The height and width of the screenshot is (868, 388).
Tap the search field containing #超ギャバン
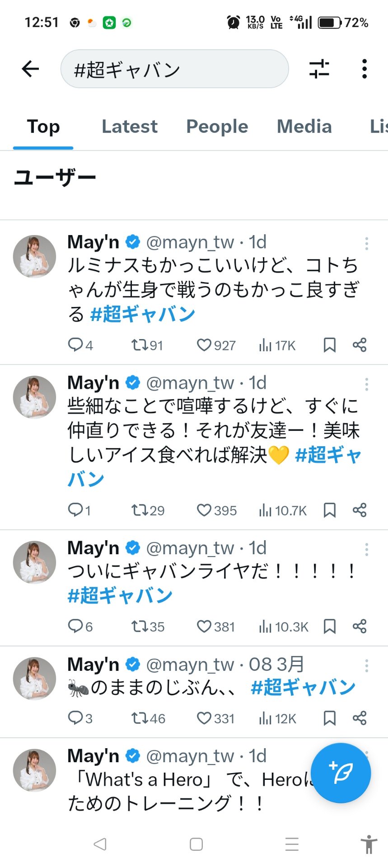(174, 69)
